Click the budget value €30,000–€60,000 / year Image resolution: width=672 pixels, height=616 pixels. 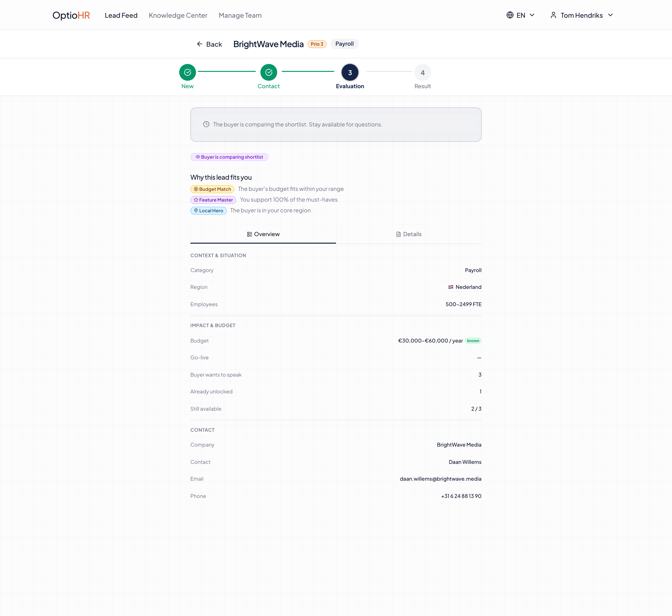pyautogui.click(x=430, y=341)
